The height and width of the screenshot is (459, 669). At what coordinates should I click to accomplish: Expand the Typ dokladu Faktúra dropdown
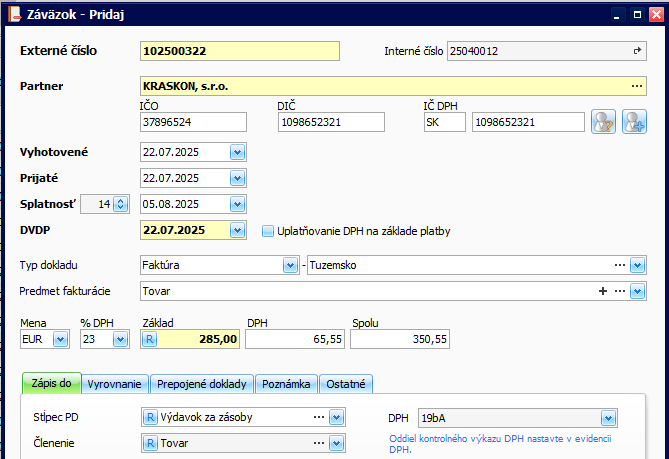(289, 265)
